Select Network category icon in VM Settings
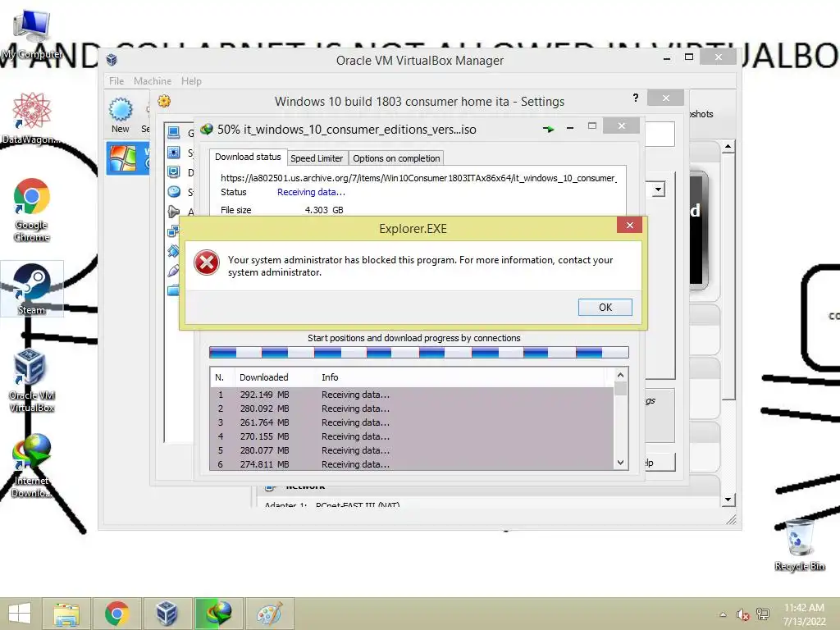 [x=174, y=231]
